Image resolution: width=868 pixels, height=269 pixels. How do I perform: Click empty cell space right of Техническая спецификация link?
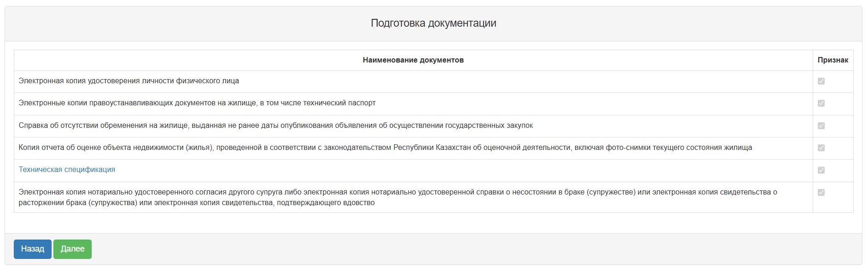pyautogui.click(x=460, y=170)
